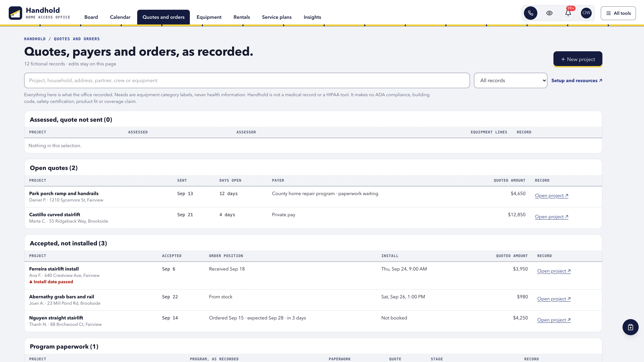This screenshot has width=644, height=362.
Task: Go to the Board tab
Action: click(x=91, y=17)
